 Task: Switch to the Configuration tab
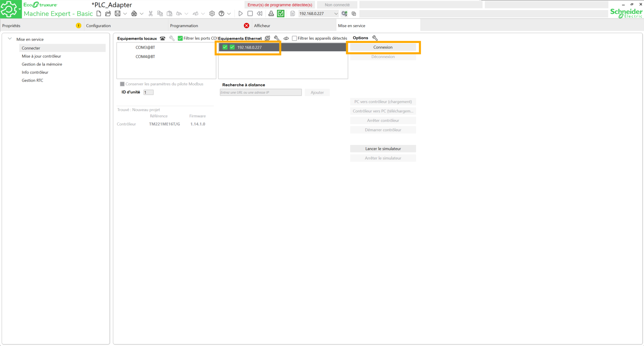(x=98, y=26)
